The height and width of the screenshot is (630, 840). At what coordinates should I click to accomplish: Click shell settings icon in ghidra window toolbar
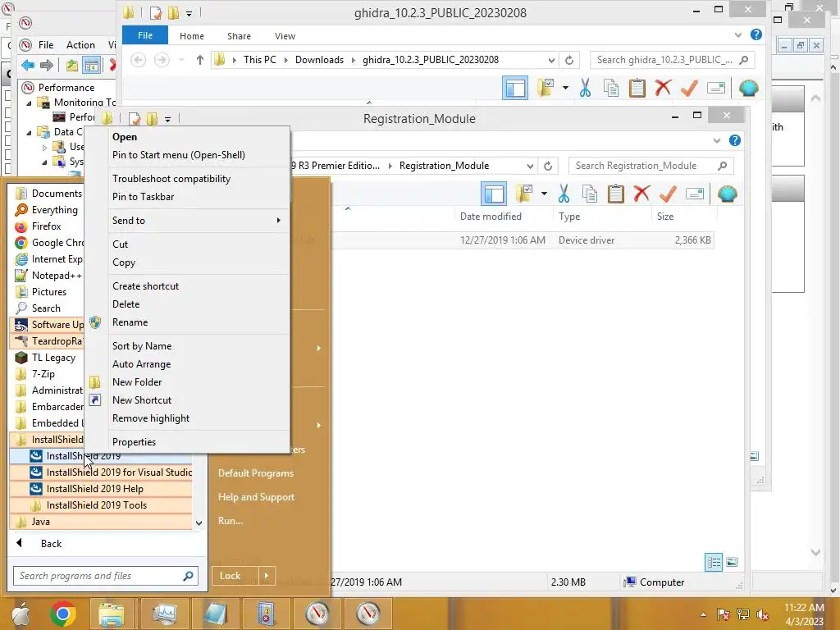(x=749, y=88)
